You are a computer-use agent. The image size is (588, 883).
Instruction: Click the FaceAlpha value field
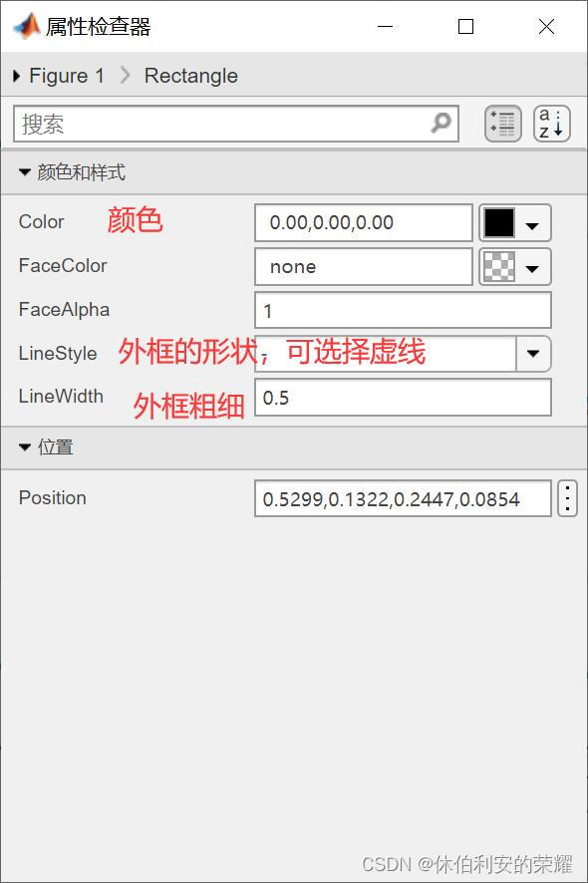(x=403, y=310)
